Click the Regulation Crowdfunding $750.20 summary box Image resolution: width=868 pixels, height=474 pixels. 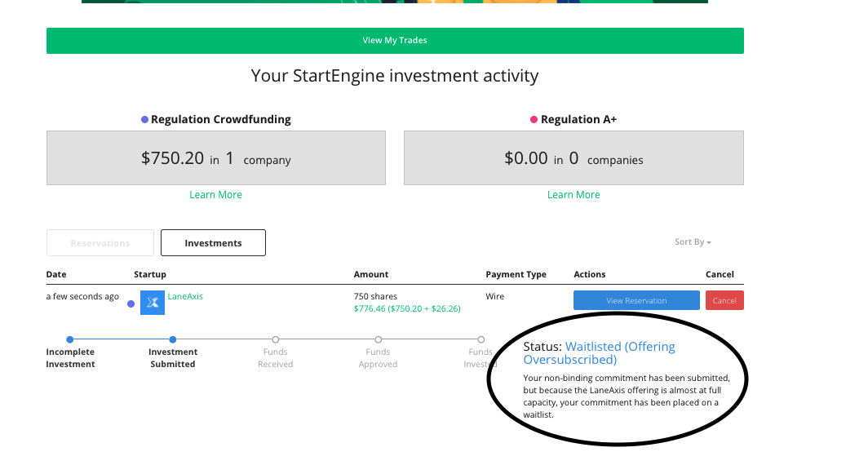pyautogui.click(x=216, y=157)
